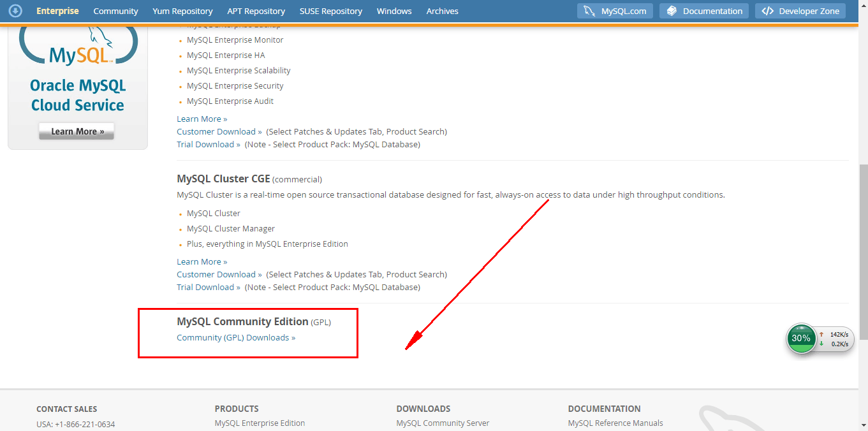Click the MySQL Enterprise Security item
Viewport: 868px width, 431px height.
pos(235,85)
